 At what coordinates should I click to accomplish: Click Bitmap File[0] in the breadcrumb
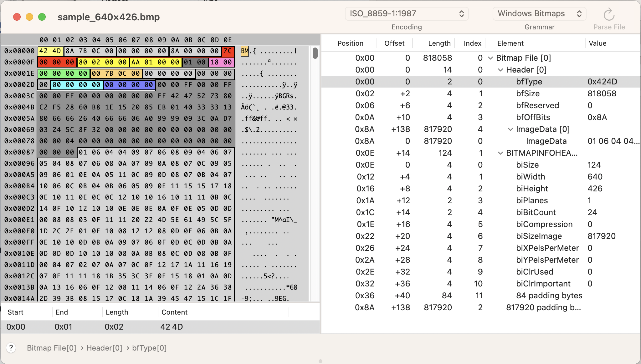(51, 348)
